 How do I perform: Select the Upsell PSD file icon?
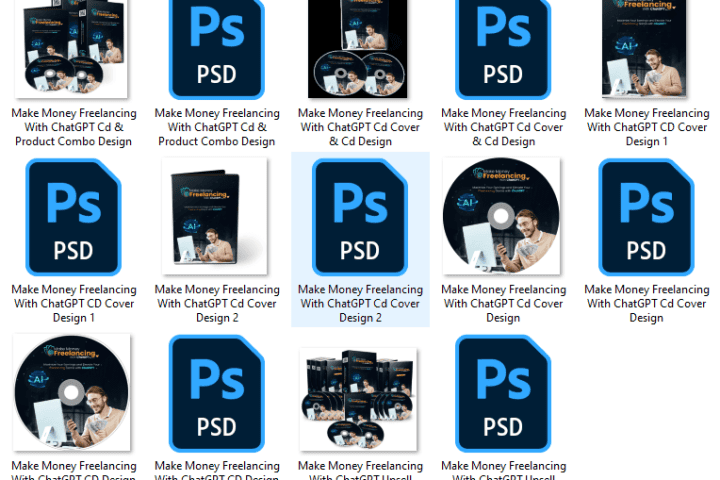point(503,393)
